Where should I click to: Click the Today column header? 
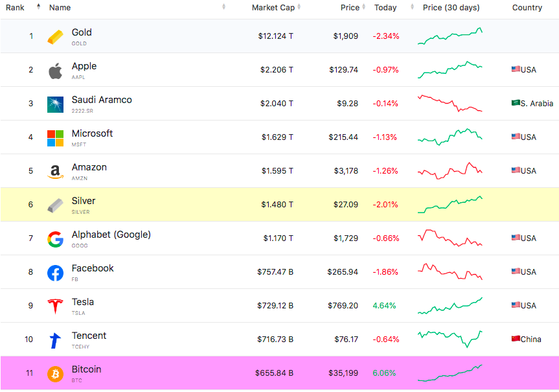click(385, 8)
